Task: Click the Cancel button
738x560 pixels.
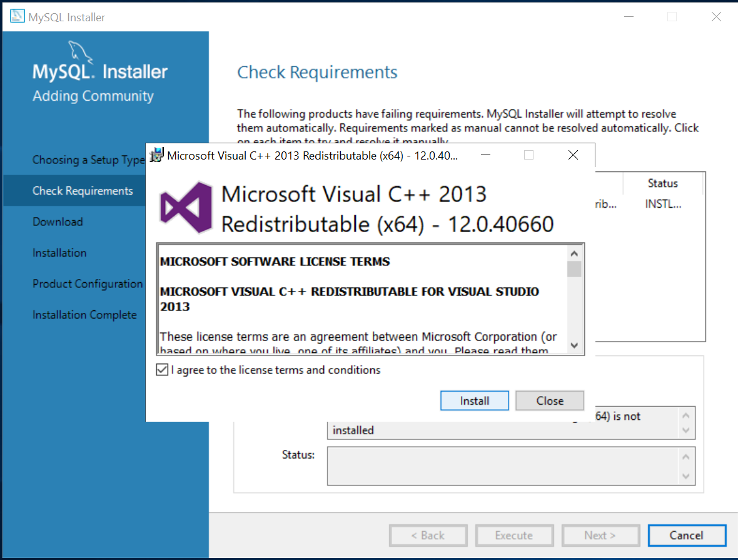Action: point(687,535)
